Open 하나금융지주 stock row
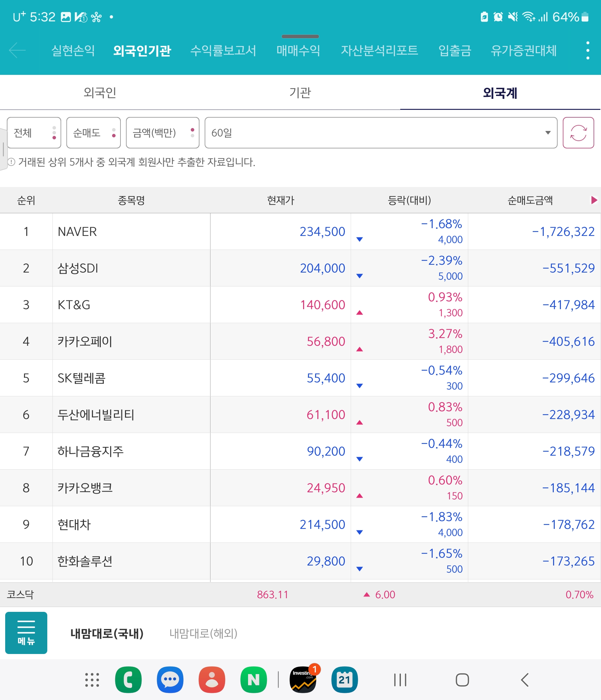This screenshot has height=700, width=601. [300, 451]
